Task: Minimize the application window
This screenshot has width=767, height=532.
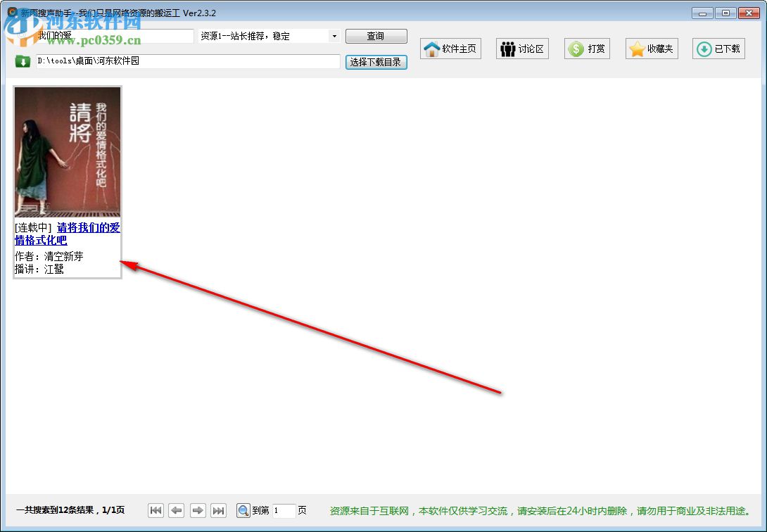Action: tap(702, 13)
